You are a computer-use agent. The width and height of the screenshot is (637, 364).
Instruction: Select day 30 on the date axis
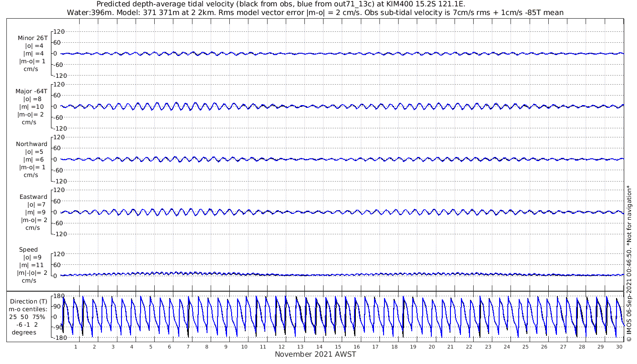click(x=619, y=347)
